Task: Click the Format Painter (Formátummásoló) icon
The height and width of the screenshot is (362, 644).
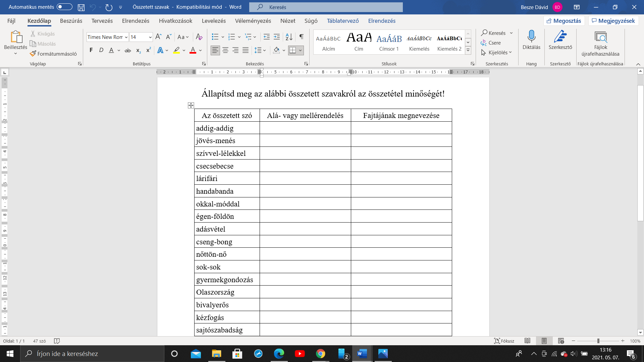Action: click(33, 54)
